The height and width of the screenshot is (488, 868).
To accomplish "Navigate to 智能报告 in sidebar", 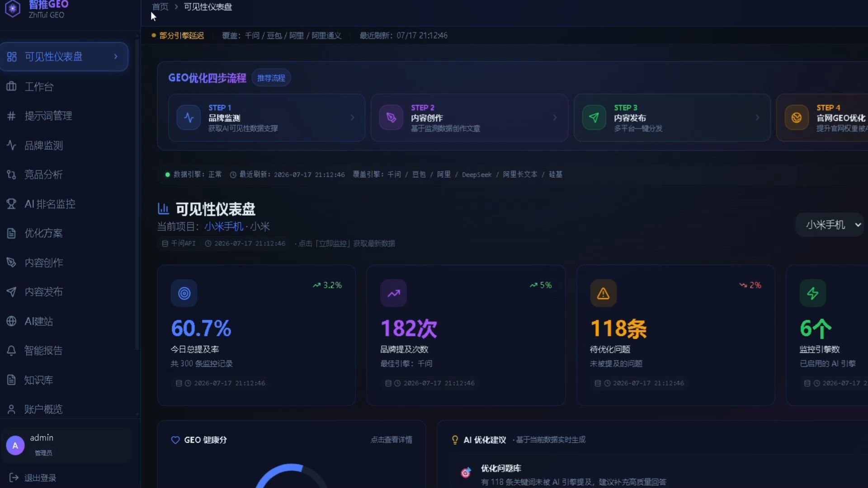I will pos(64,350).
